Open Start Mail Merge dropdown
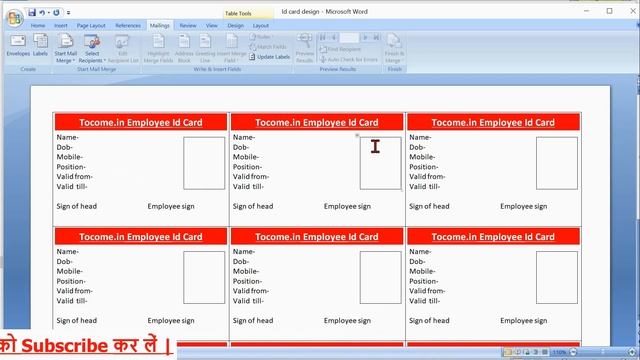 65,49
